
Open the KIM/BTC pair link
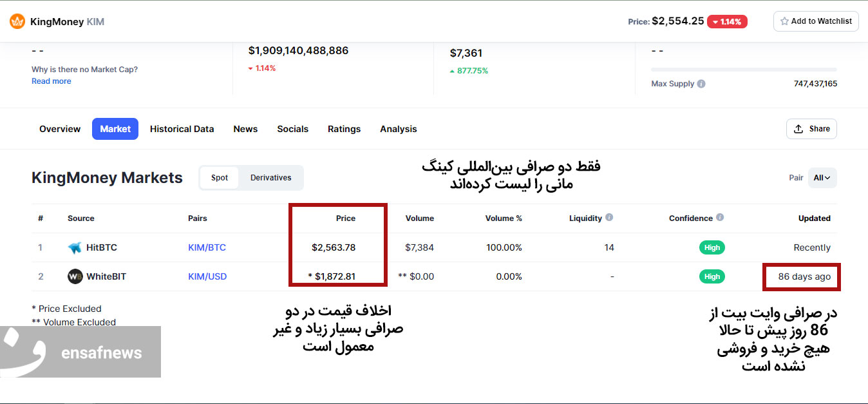[207, 247]
